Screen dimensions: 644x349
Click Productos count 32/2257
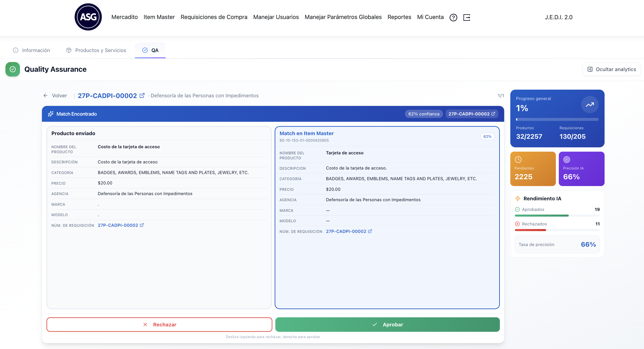(x=529, y=136)
